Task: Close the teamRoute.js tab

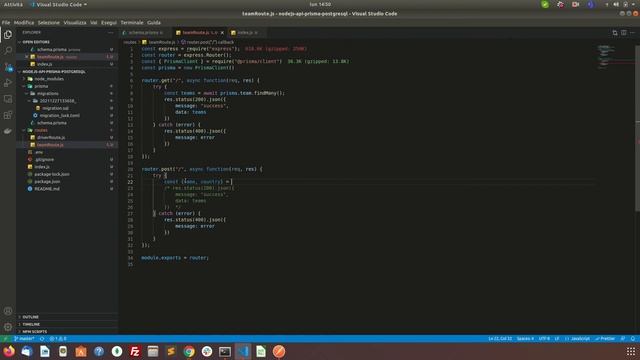Action: (222, 33)
